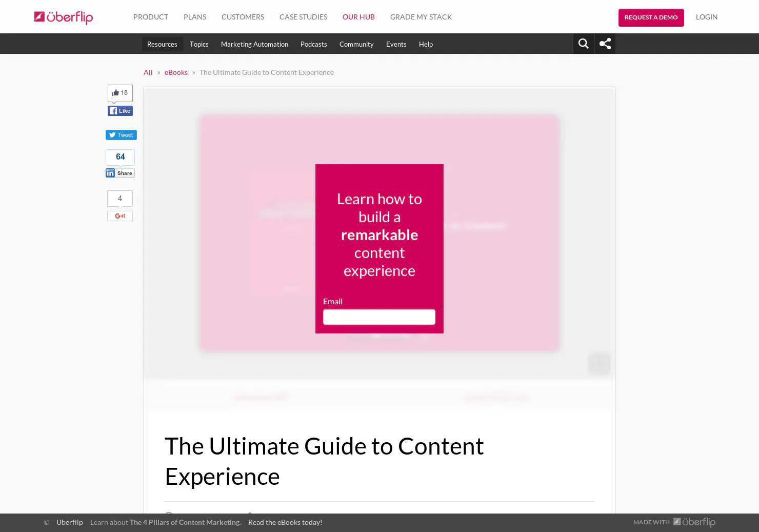The width and height of the screenshot is (759, 532).
Task: Open the PRODUCT menu item
Action: pos(151,17)
